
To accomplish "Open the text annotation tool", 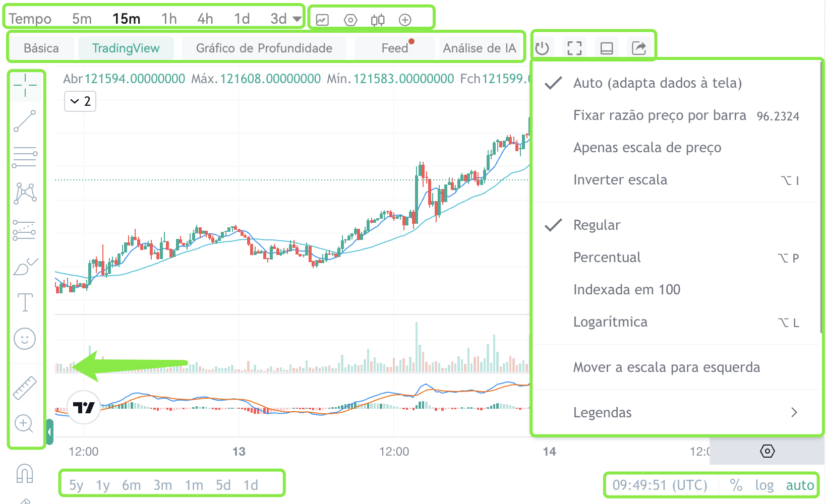I will [25, 302].
